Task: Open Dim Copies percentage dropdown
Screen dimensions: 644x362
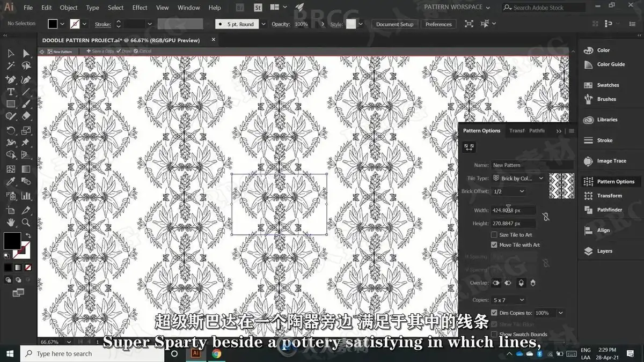Action: pyautogui.click(x=560, y=313)
